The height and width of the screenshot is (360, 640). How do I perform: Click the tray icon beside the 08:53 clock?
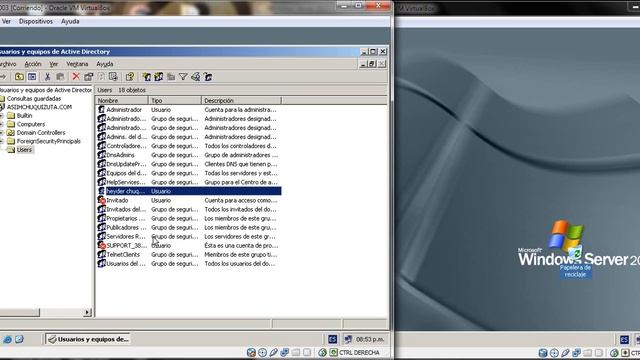coord(348,339)
